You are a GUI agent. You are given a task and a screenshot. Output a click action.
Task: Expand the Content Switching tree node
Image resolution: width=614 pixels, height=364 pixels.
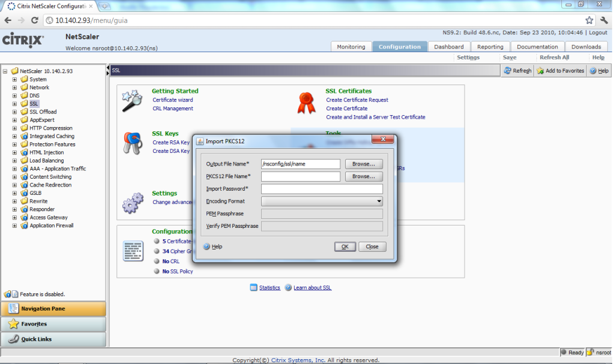(x=14, y=177)
